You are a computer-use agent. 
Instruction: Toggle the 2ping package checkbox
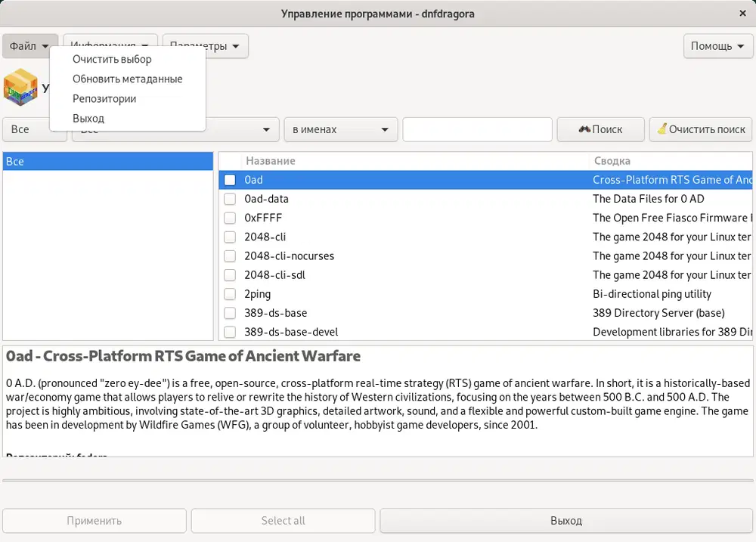230,294
